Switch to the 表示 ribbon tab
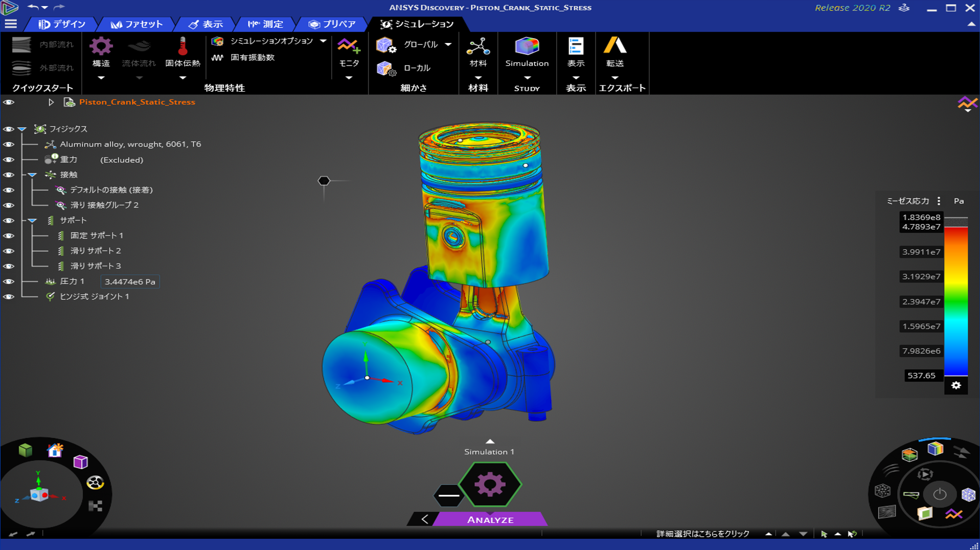The width and height of the screenshot is (980, 550). [206, 24]
